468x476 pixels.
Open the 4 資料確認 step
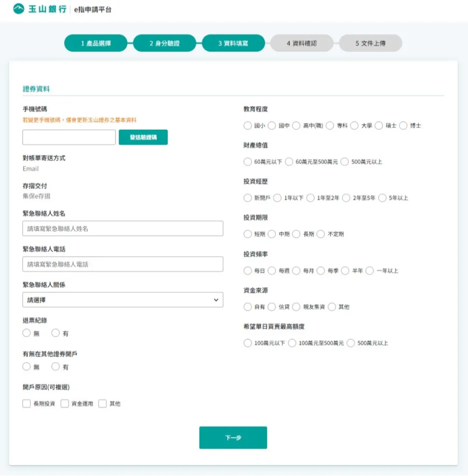pyautogui.click(x=302, y=43)
